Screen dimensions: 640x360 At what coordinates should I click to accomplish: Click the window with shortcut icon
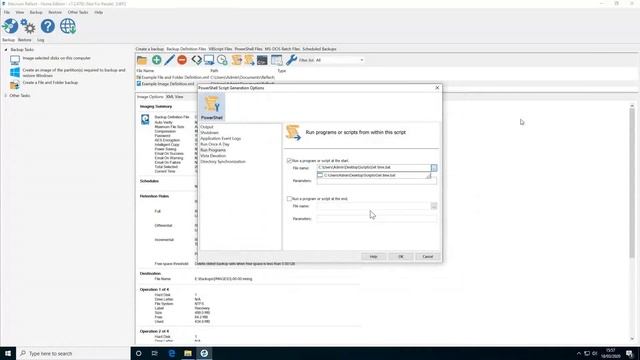pos(276,60)
